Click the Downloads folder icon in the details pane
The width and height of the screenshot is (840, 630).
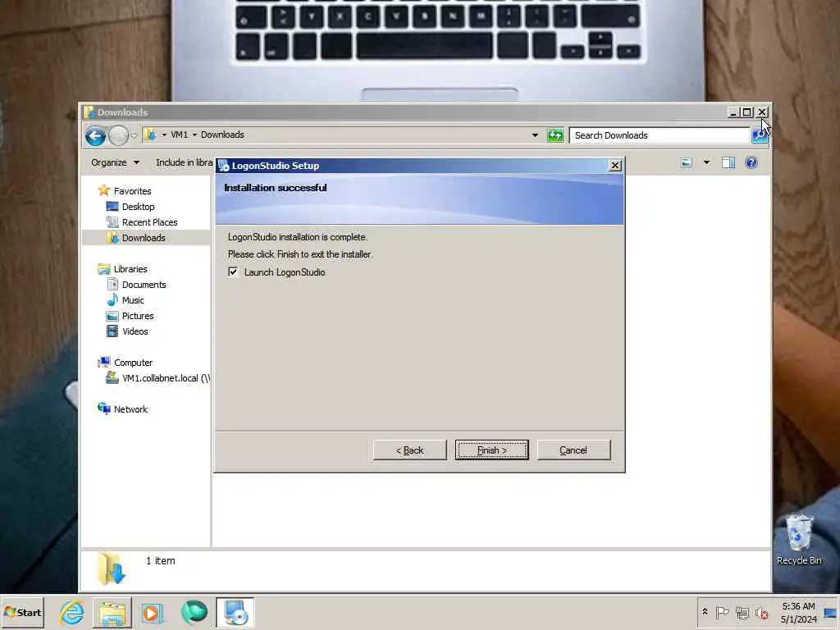click(x=112, y=568)
